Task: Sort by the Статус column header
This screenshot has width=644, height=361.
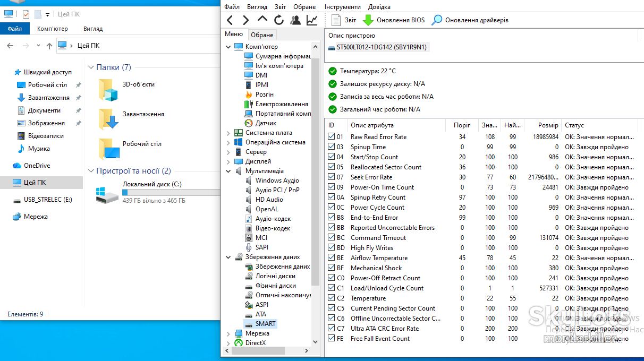Action: point(599,125)
